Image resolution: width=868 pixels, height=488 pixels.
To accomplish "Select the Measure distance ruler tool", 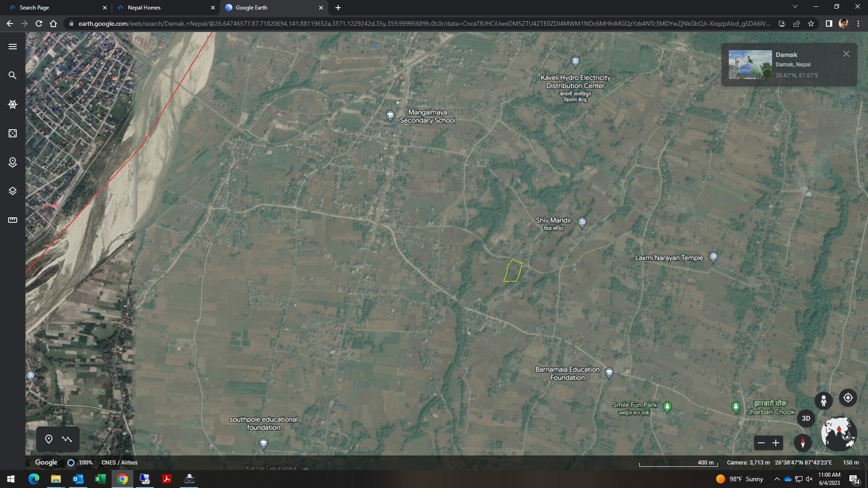I will (x=13, y=220).
